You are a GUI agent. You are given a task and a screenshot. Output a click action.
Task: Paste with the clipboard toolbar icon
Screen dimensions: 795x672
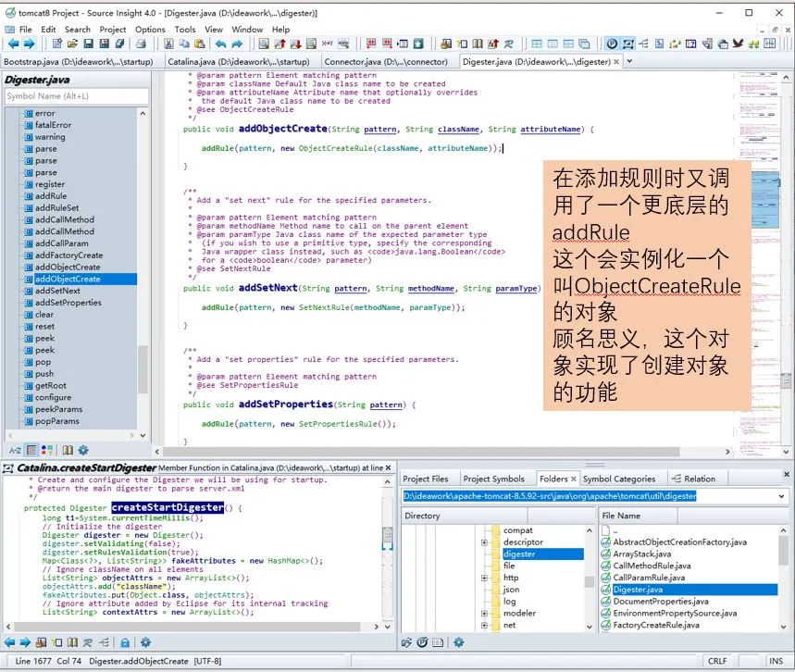click(x=200, y=44)
